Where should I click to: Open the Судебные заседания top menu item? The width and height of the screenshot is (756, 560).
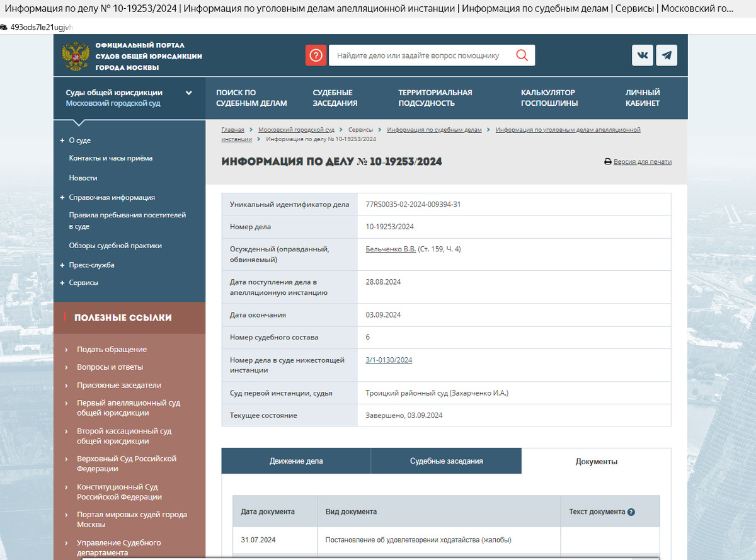[335, 98]
